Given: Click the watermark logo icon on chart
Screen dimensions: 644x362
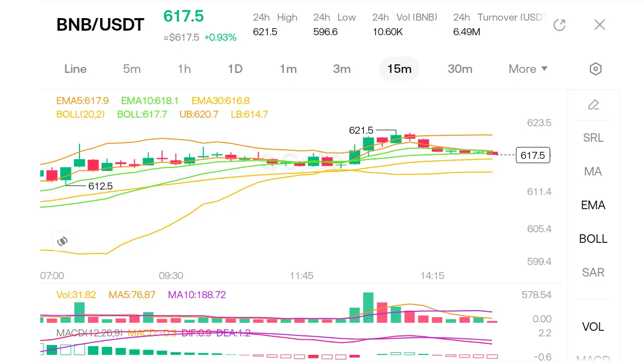Looking at the screenshot, I should coord(62,241).
